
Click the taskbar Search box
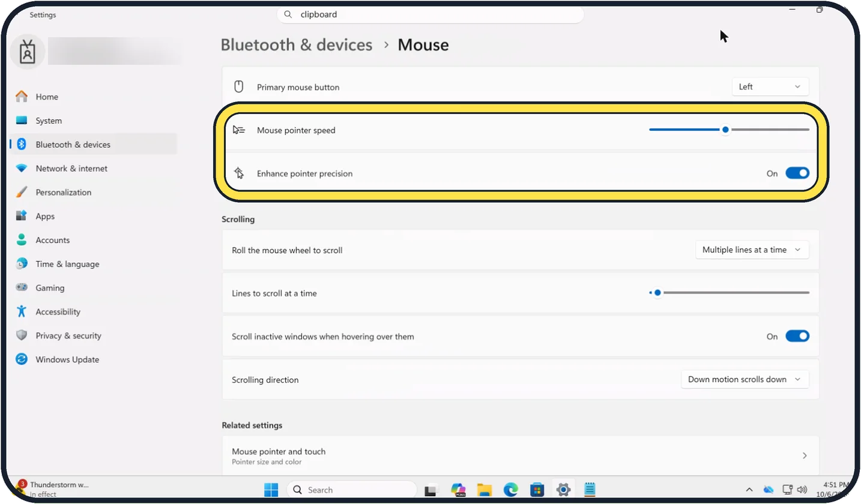tap(352, 490)
